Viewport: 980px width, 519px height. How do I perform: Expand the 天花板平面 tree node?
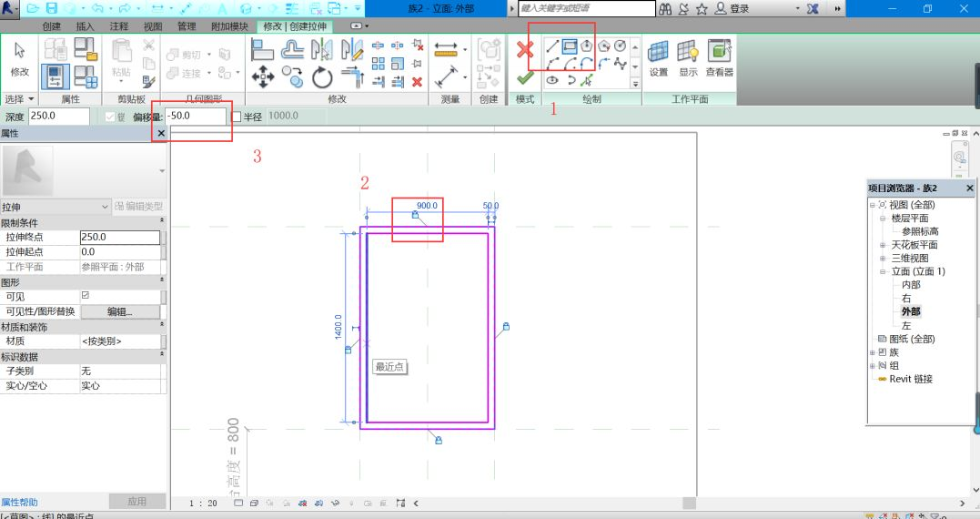[x=883, y=245]
